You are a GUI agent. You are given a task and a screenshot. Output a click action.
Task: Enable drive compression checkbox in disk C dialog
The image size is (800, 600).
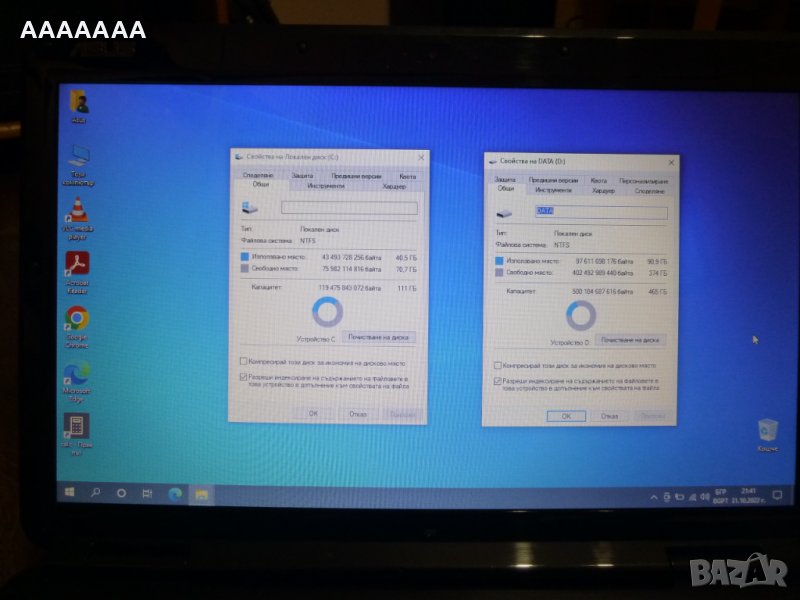[244, 362]
